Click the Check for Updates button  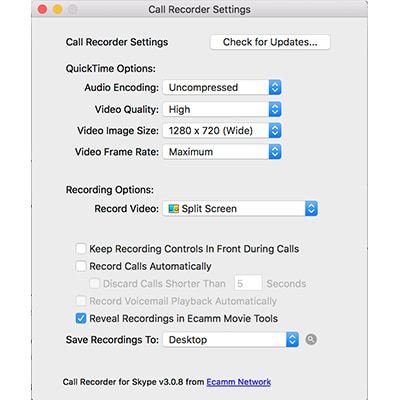[270, 42]
